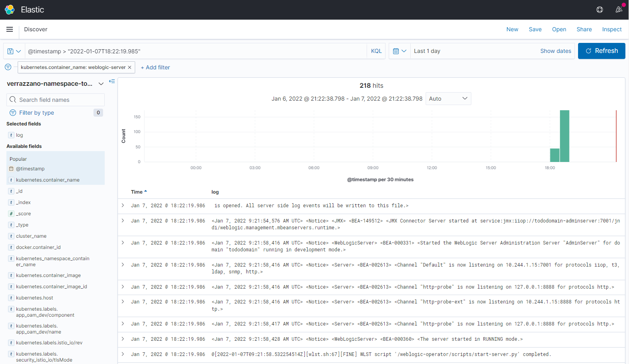Select kubernetes.labels.istio_io/rev field

(49, 343)
